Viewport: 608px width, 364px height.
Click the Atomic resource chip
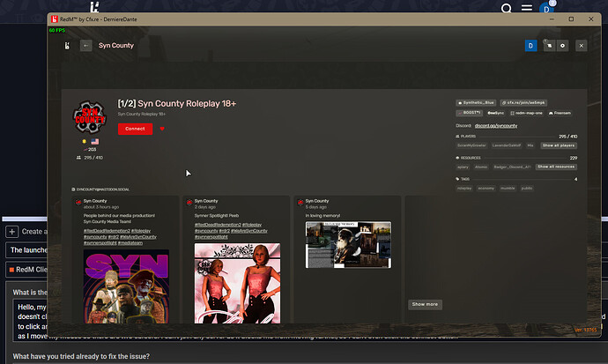click(481, 167)
